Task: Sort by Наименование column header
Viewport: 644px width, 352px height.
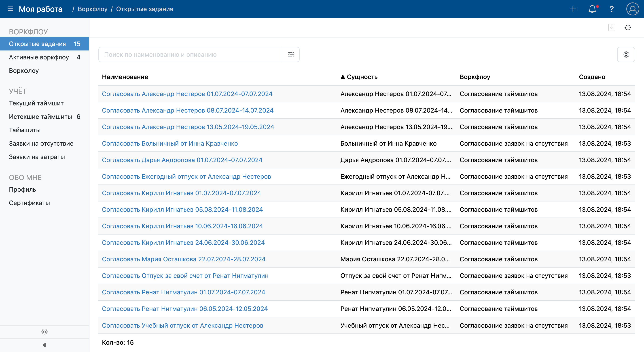Action: [125, 77]
